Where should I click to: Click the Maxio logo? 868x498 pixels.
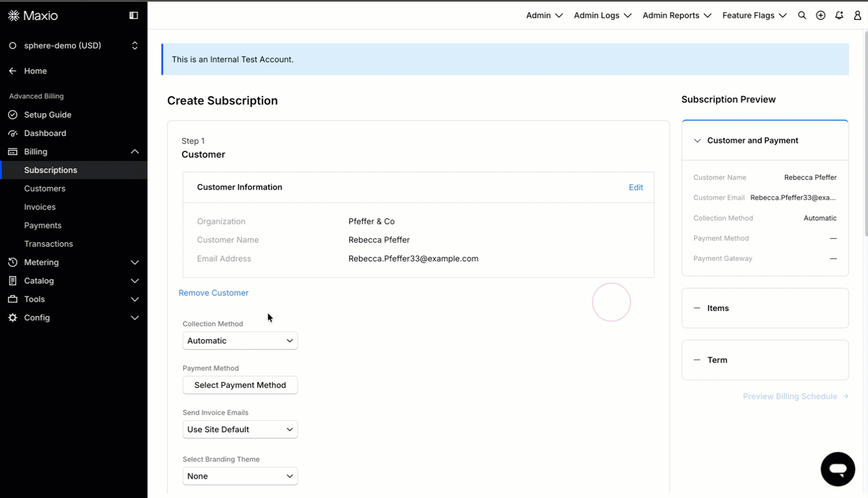point(33,16)
